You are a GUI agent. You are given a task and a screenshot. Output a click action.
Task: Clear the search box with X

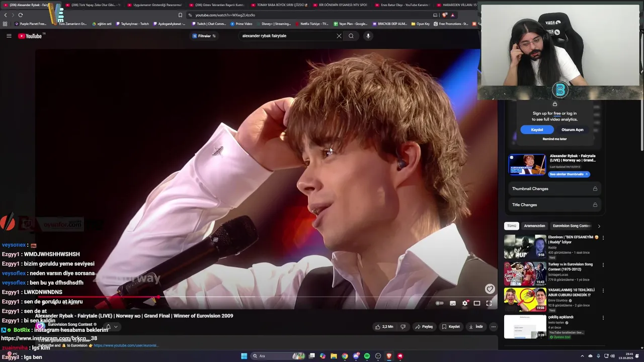click(339, 36)
